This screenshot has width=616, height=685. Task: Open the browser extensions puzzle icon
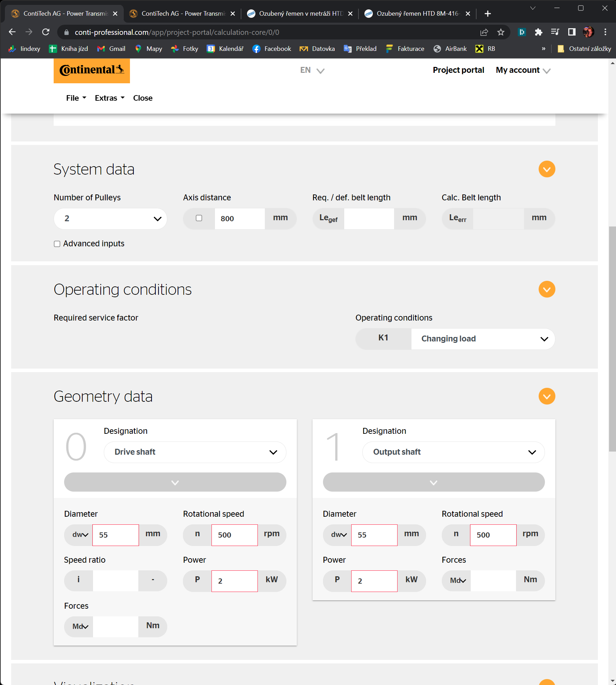point(538,32)
